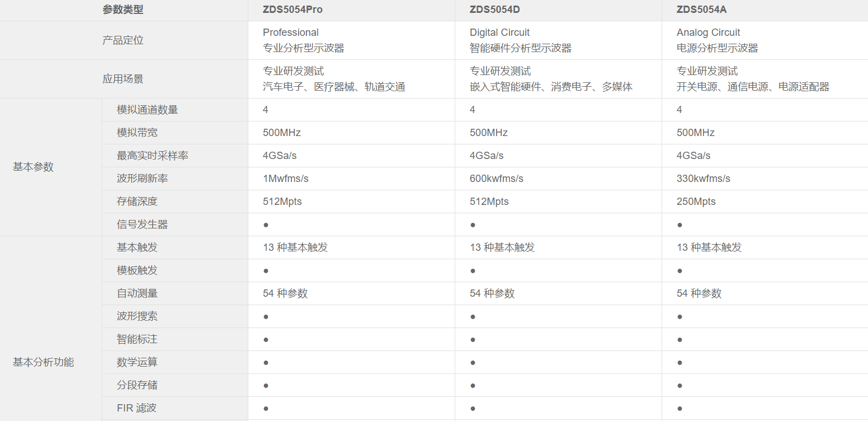Click 4GSa/s in the ZDS5054D column
868x421 pixels.
(x=487, y=156)
